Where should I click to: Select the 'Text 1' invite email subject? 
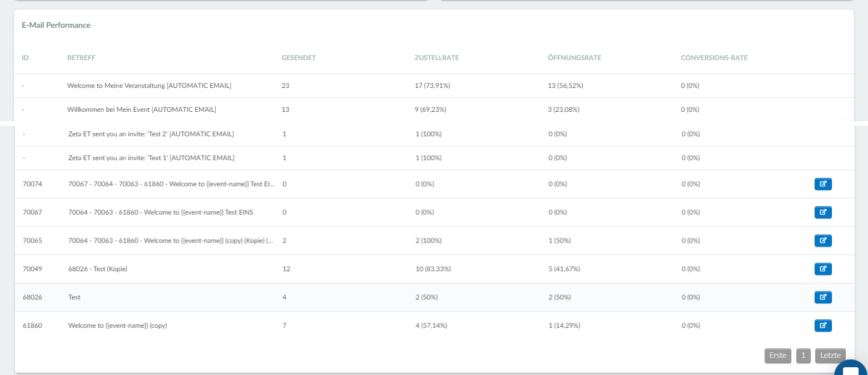(x=151, y=158)
